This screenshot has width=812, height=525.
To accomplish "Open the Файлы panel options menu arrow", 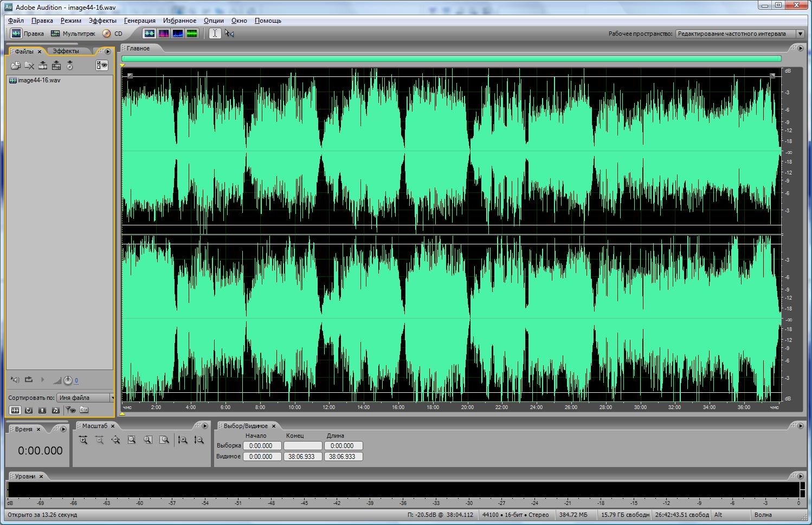I will pyautogui.click(x=108, y=51).
